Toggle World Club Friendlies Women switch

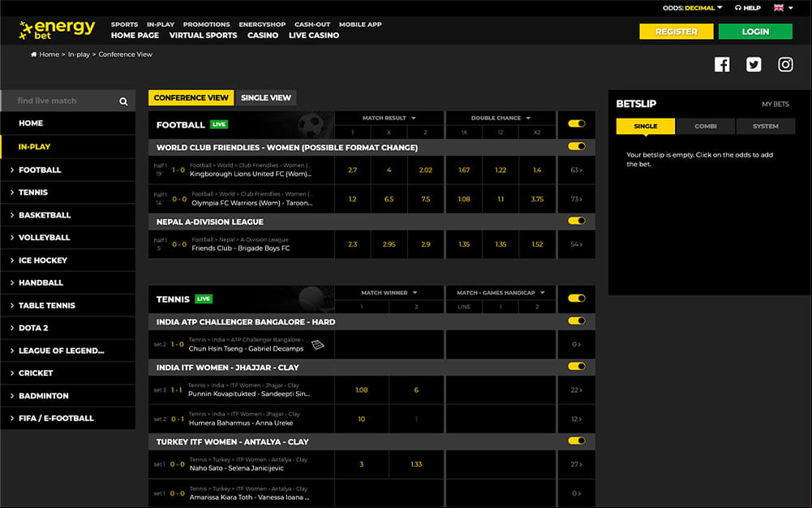[x=577, y=147]
